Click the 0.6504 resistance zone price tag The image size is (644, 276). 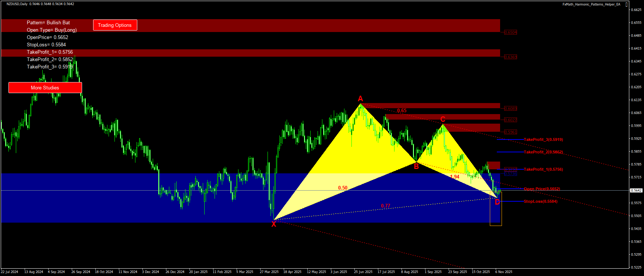coord(510,32)
